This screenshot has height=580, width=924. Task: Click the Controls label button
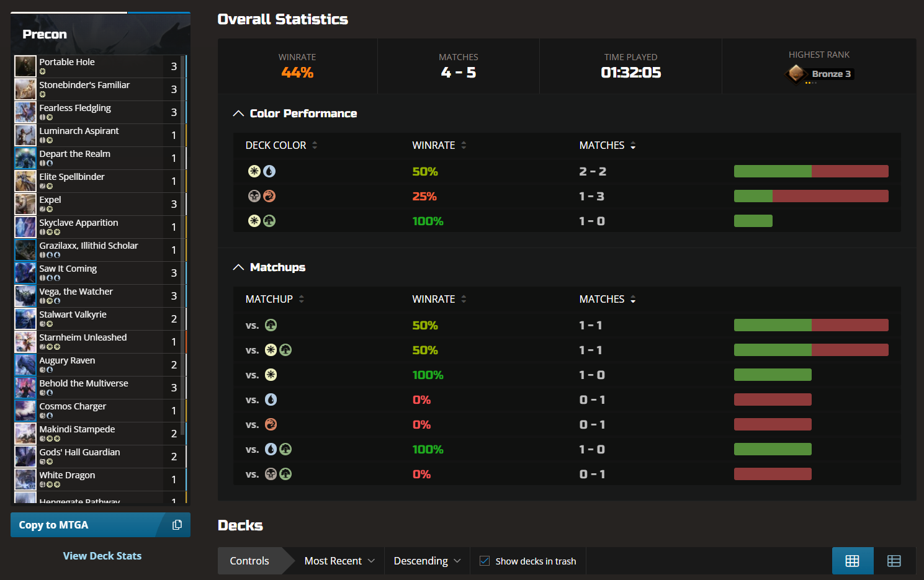[249, 561]
